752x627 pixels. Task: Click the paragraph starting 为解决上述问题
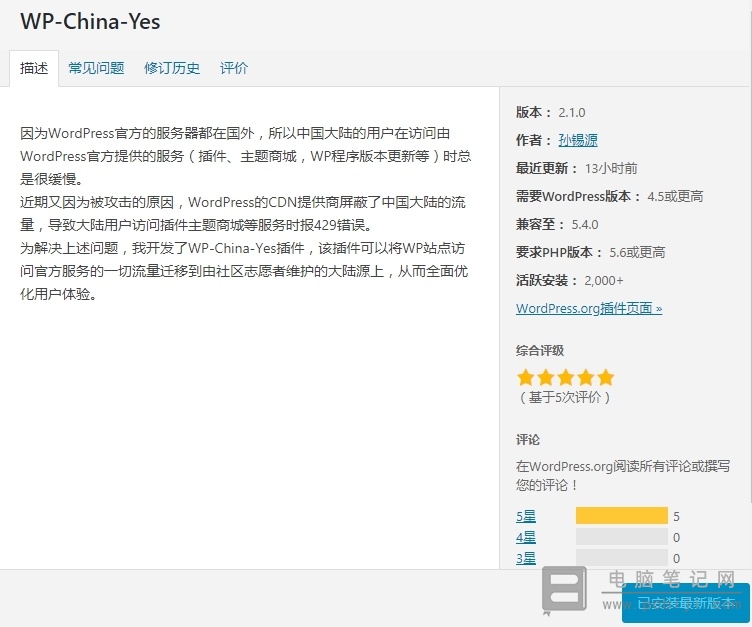coord(244,271)
